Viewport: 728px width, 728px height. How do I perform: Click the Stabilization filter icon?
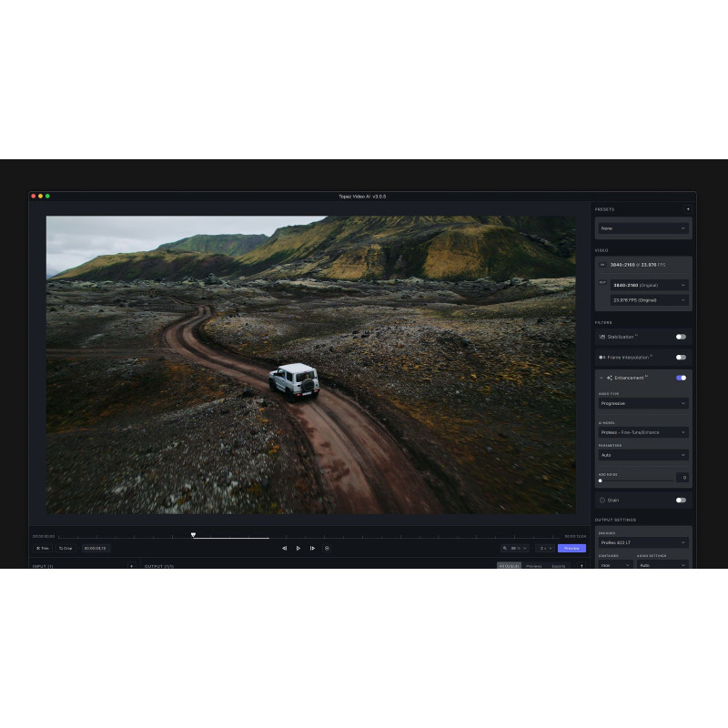pyautogui.click(x=602, y=337)
